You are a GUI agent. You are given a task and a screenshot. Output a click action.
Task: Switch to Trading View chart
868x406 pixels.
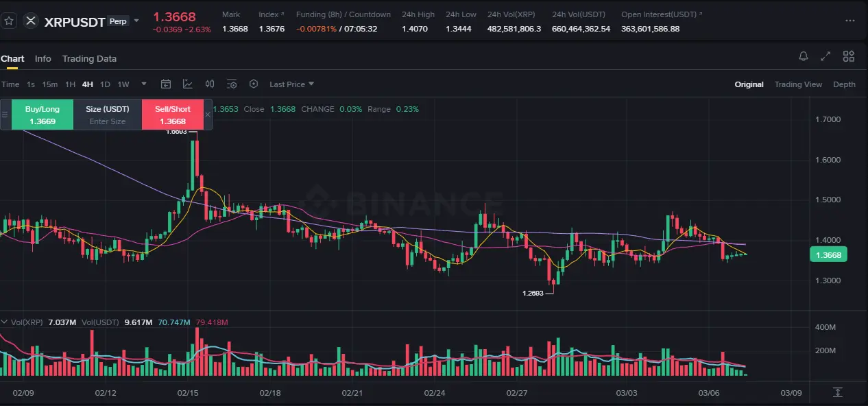(x=798, y=84)
